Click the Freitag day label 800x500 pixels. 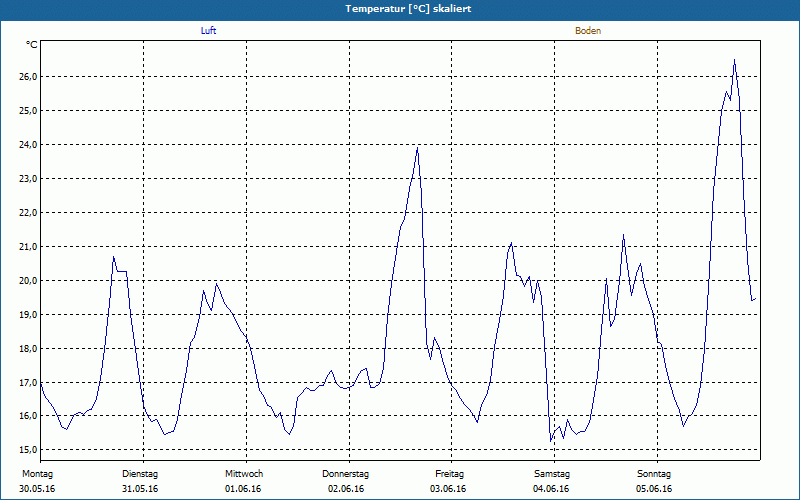(449, 474)
